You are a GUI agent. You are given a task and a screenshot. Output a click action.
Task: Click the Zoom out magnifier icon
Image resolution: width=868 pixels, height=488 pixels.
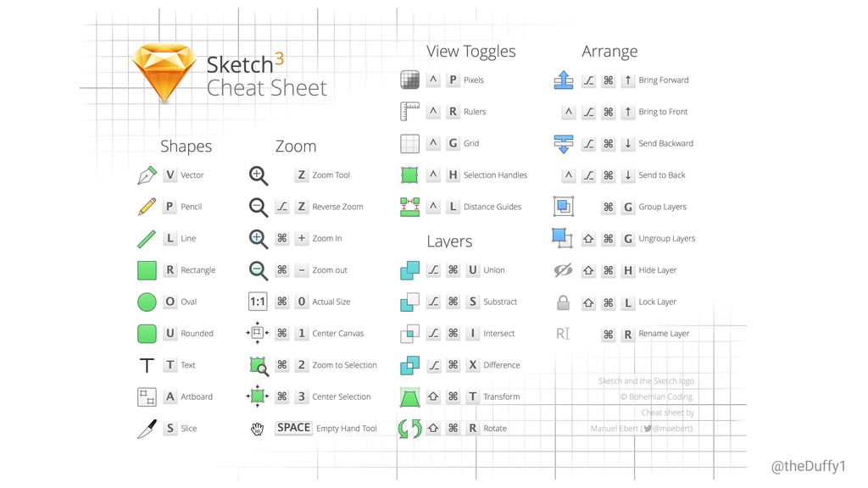click(x=258, y=270)
